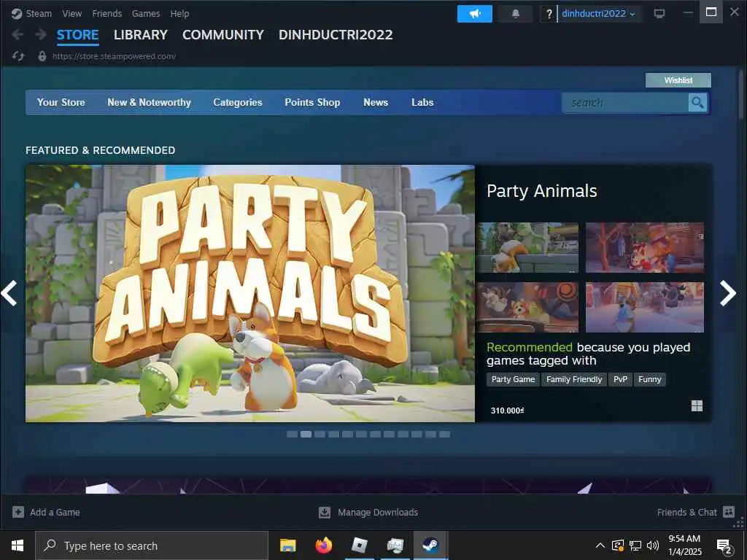747x560 pixels.
Task: Click the Funny tag
Action: (650, 379)
